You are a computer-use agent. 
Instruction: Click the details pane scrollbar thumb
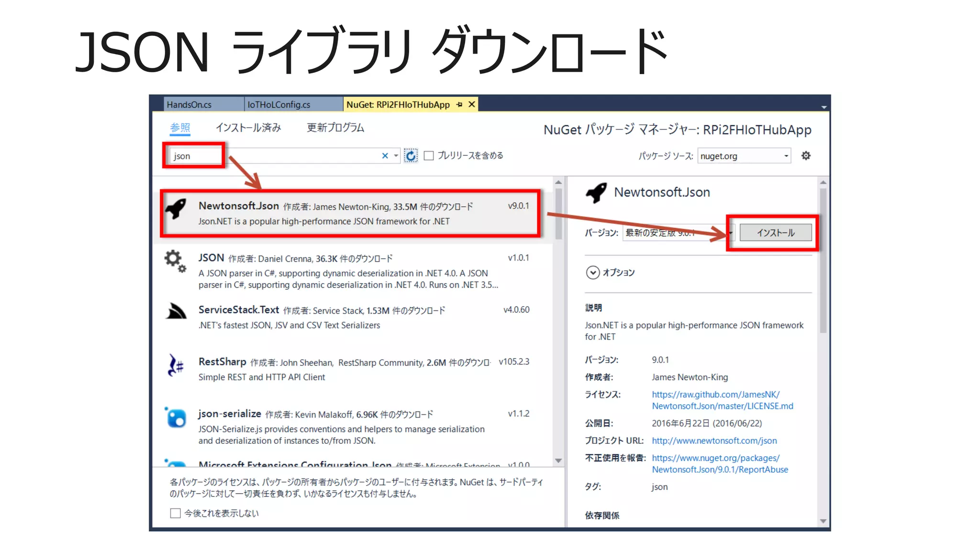point(823,261)
